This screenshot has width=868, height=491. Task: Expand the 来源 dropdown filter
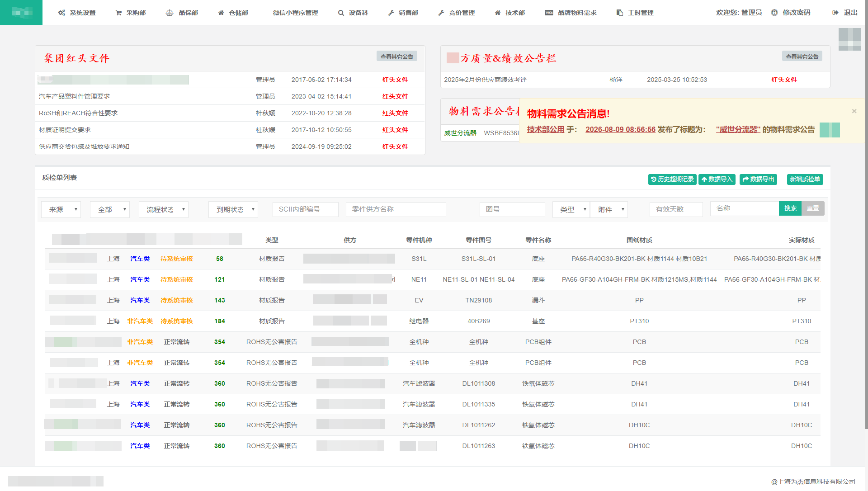(61, 209)
